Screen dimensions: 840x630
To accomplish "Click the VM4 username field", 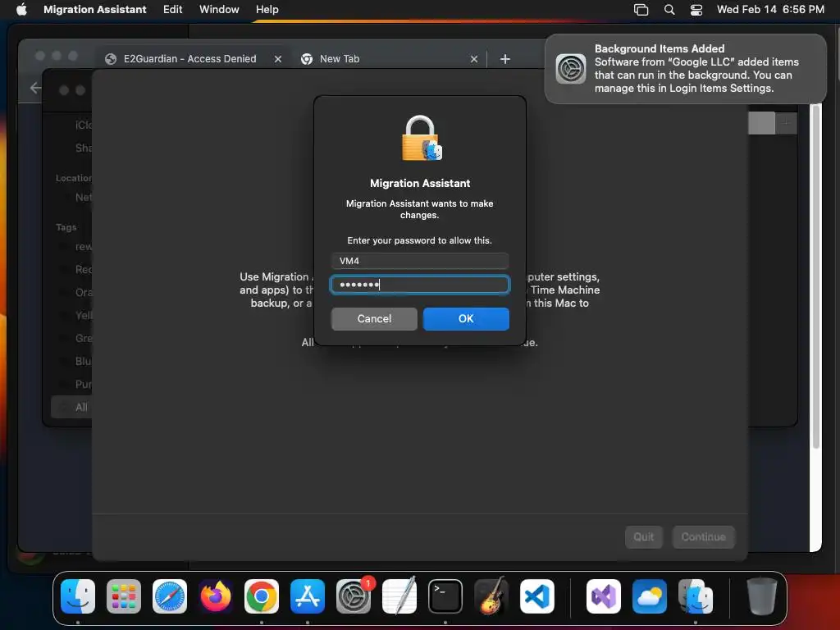I will tap(420, 261).
